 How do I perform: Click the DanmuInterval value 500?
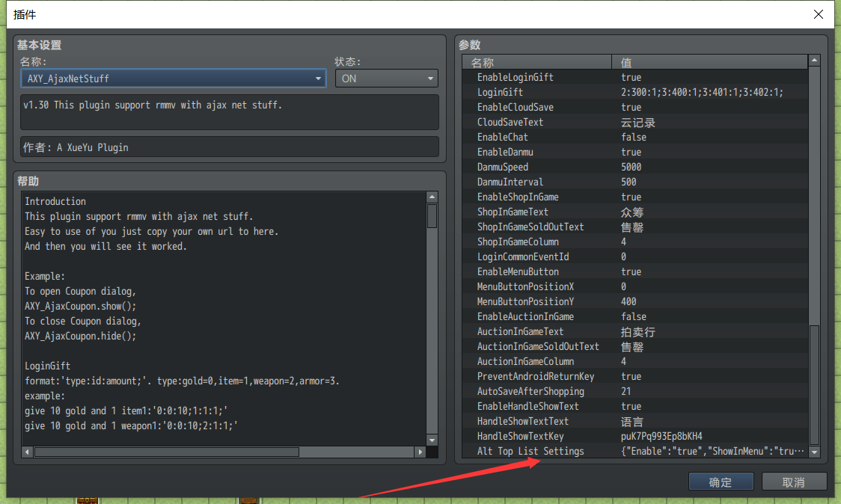pyautogui.click(x=629, y=182)
